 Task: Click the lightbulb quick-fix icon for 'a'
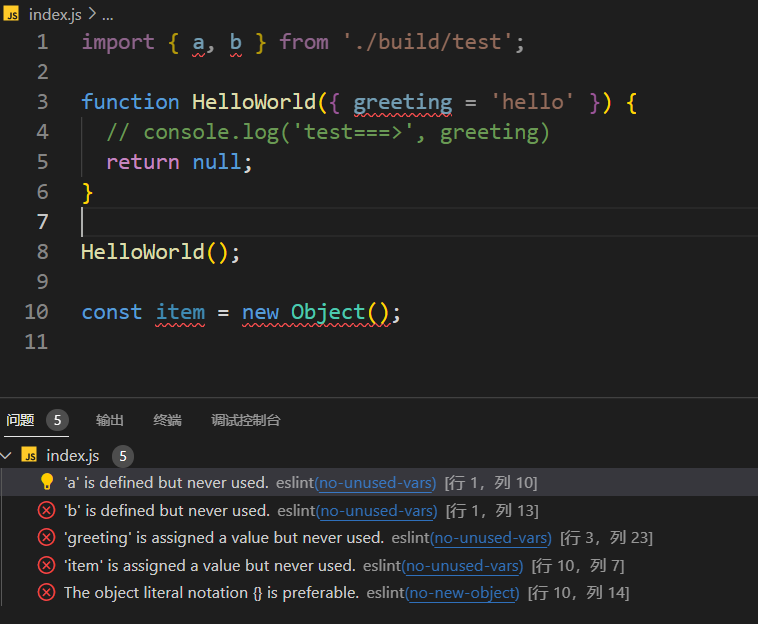(x=46, y=483)
